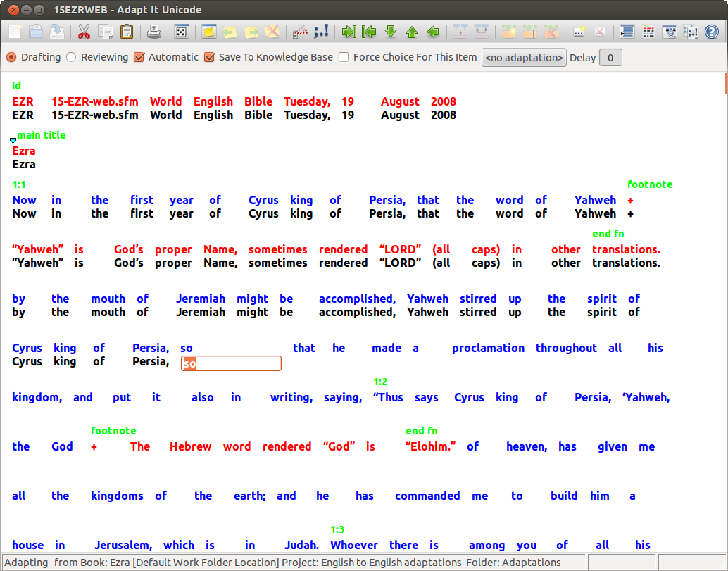The width and height of the screenshot is (728, 571).
Task: Select the Drafting radio button
Action: (x=11, y=57)
